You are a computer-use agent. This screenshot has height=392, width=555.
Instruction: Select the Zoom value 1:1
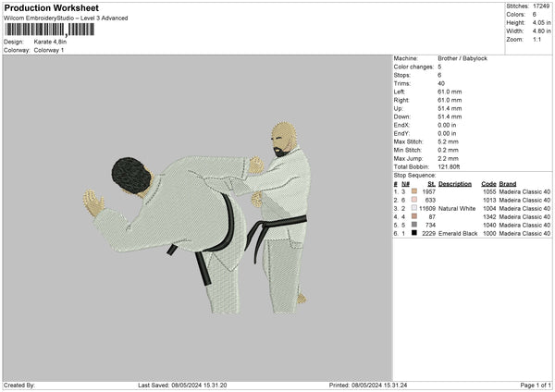tap(536, 39)
